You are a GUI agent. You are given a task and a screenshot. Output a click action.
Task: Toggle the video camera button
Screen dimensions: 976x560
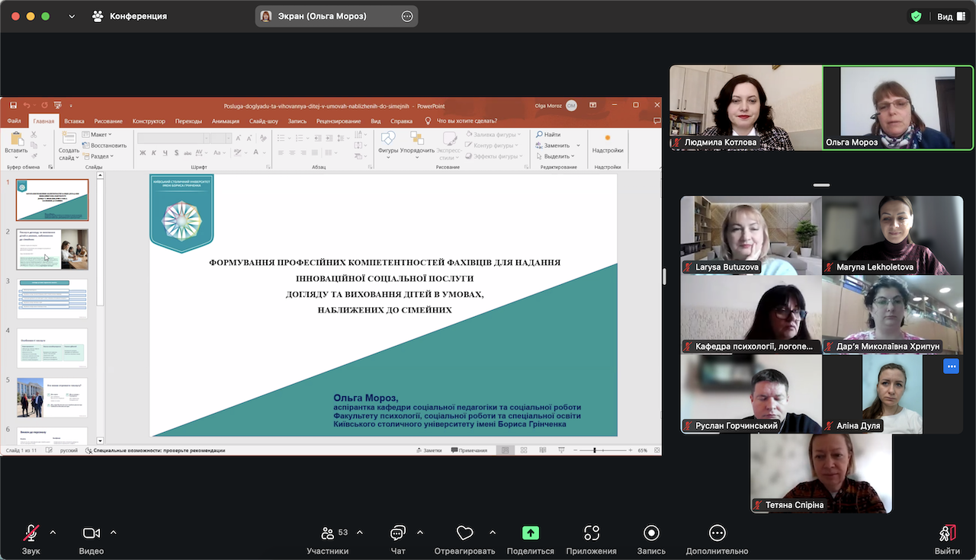(x=91, y=533)
